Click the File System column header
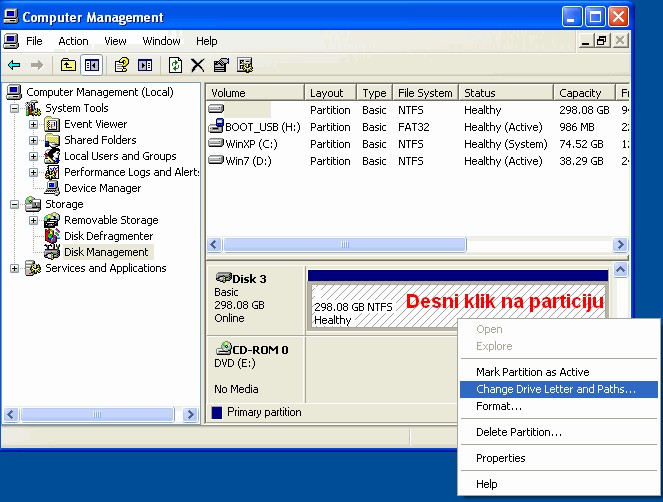This screenshot has width=663, height=502. click(x=424, y=93)
